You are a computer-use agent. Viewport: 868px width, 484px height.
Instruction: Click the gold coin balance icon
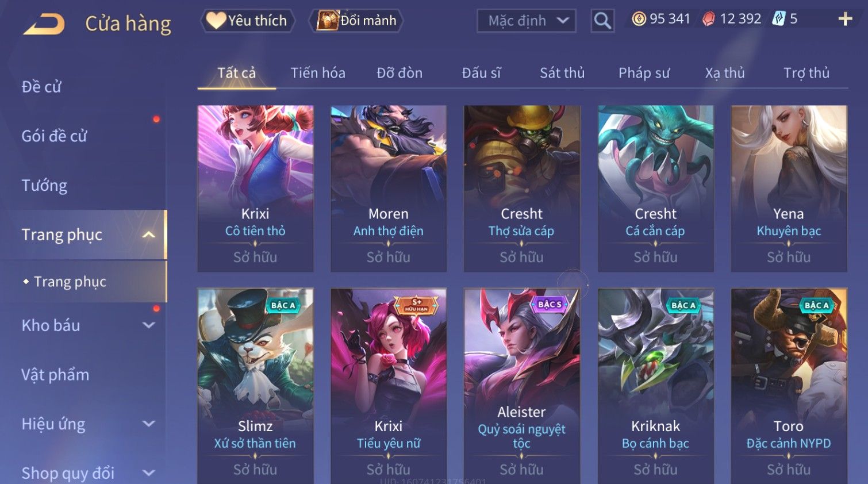(x=639, y=19)
